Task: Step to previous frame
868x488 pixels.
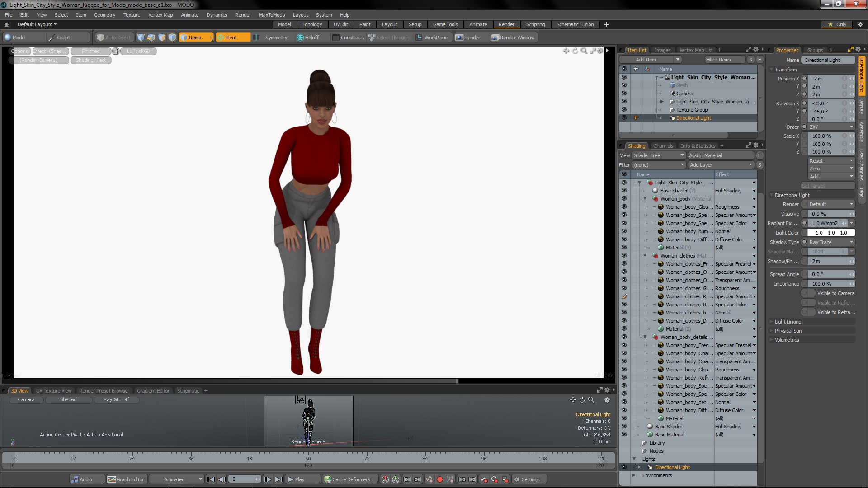Action: point(222,479)
